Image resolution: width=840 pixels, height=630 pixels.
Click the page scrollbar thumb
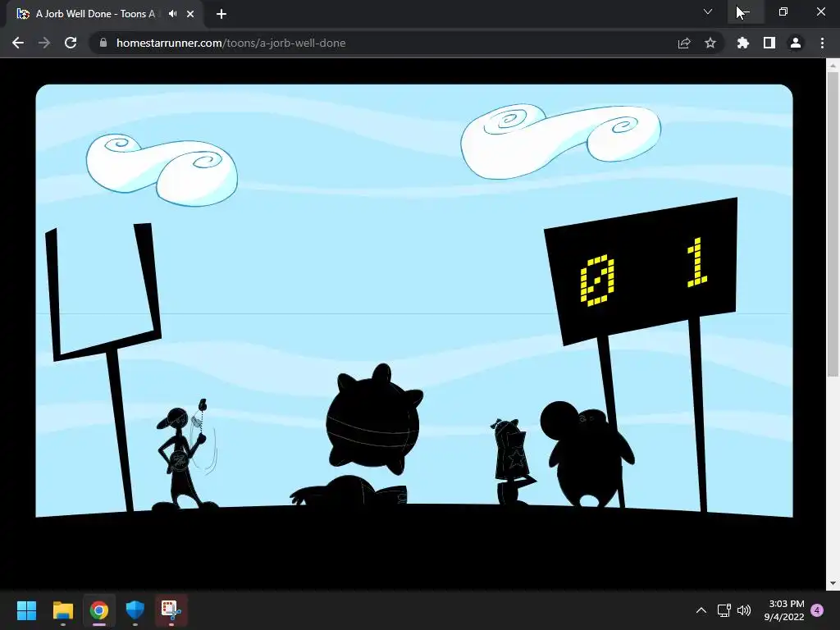(x=833, y=225)
